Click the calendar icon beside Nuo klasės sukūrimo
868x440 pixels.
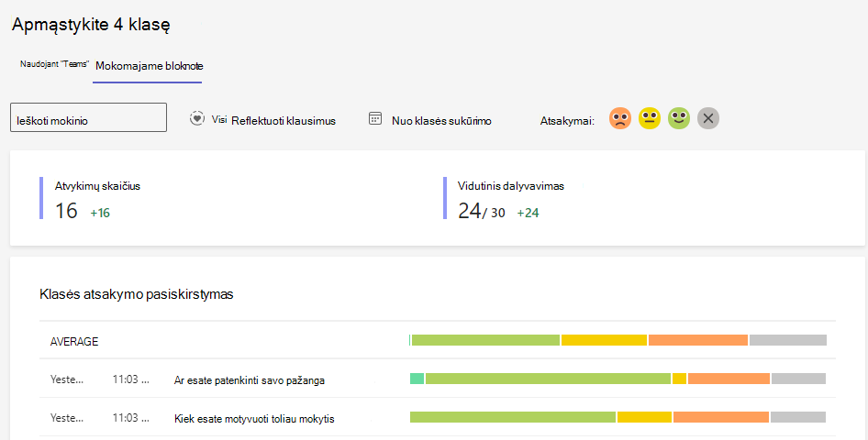[375, 119]
